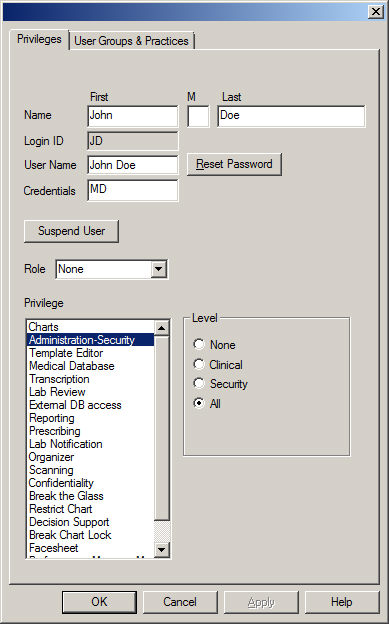
Task: Close the dialog with the X button
Action: tap(375, 12)
